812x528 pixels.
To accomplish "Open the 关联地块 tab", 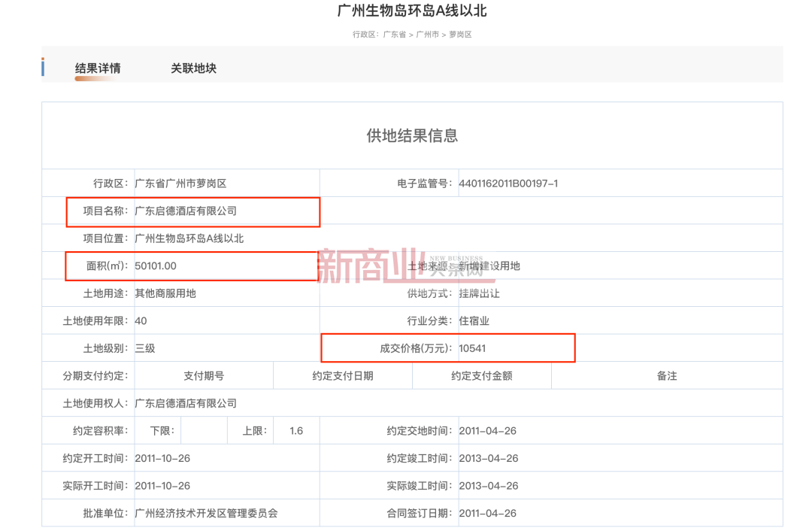I will pyautogui.click(x=194, y=68).
